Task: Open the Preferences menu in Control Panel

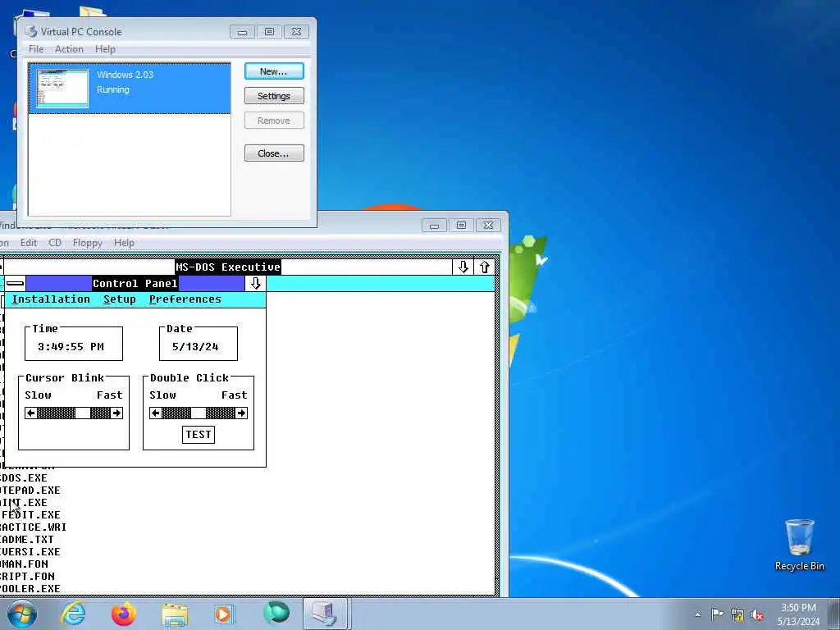Action: [x=185, y=299]
